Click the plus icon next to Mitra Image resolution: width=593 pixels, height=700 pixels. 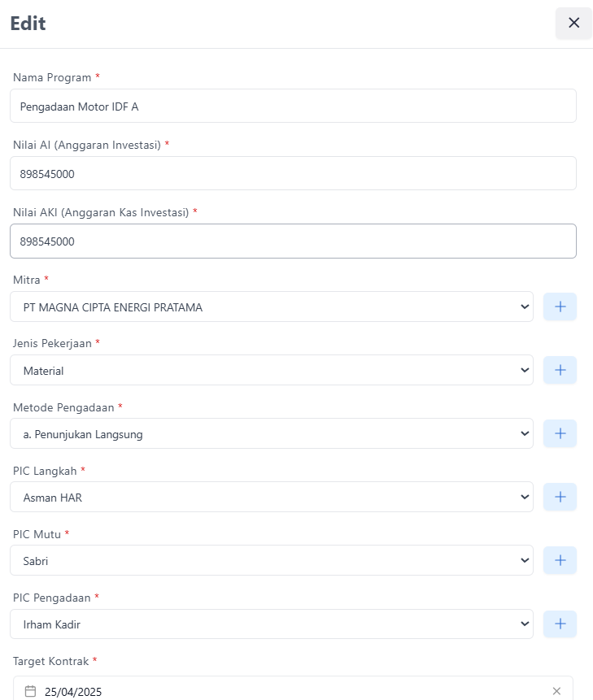(x=560, y=307)
